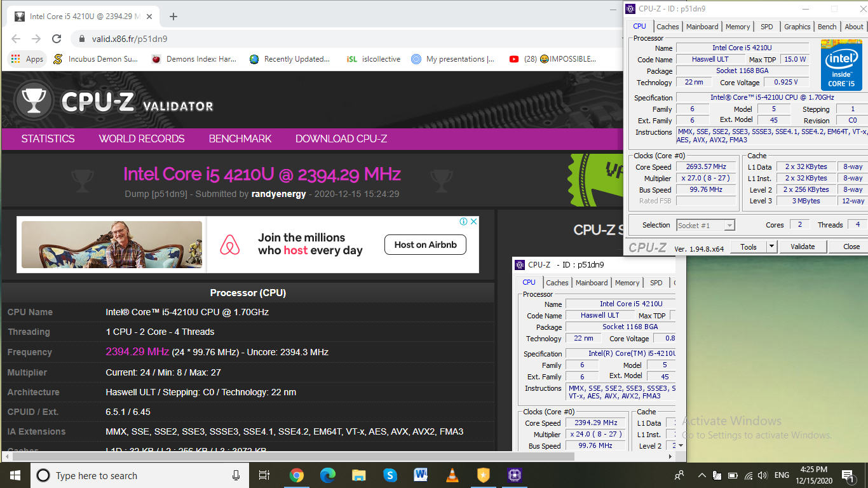Image resolution: width=868 pixels, height=488 pixels.
Task: Click Memory tab in webpage CPU-Z screenshot
Action: (627, 283)
